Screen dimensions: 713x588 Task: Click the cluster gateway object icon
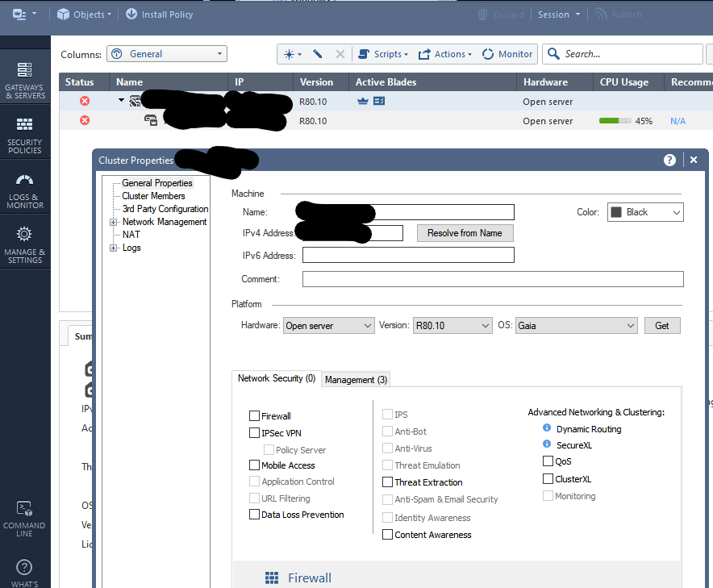(135, 101)
